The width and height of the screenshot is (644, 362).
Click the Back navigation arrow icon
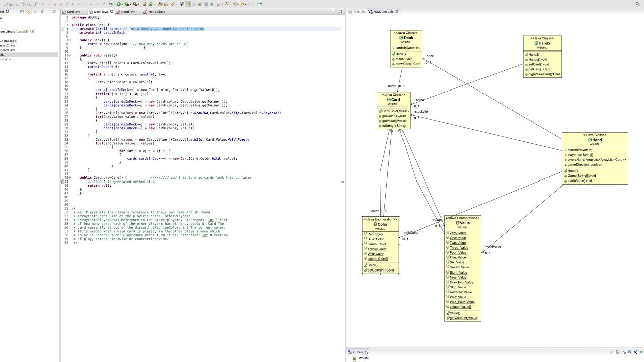242,4
